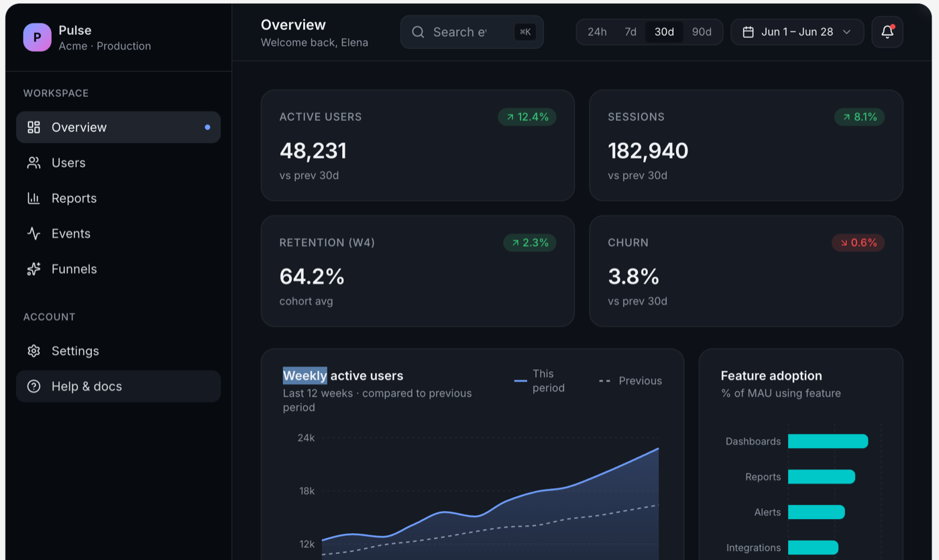This screenshot has width=939, height=560.
Task: Click the Events activity pulse icon
Action: 34,233
